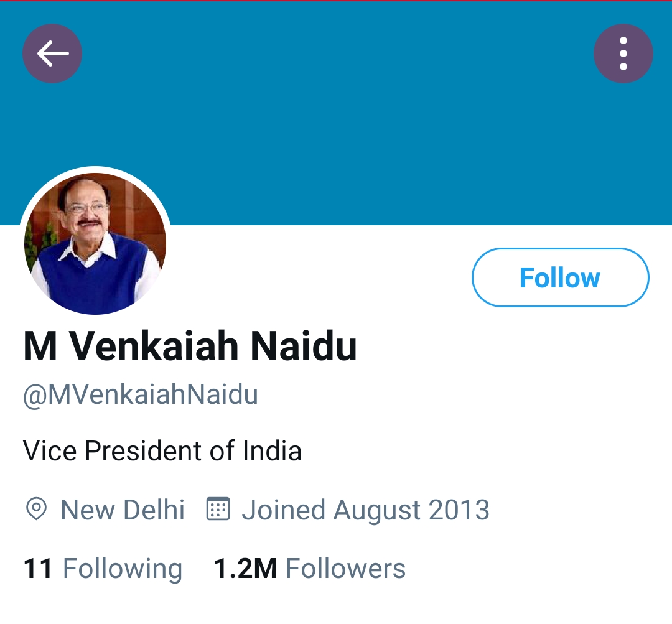Tap the calendar icon beside Joined date

coord(218,509)
